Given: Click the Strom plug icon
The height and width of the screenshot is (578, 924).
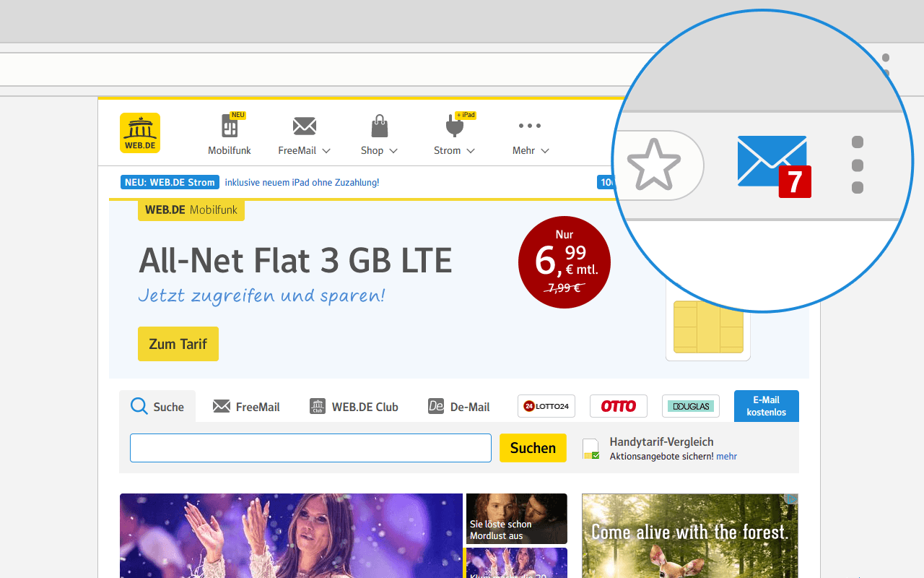Looking at the screenshot, I should 454,126.
